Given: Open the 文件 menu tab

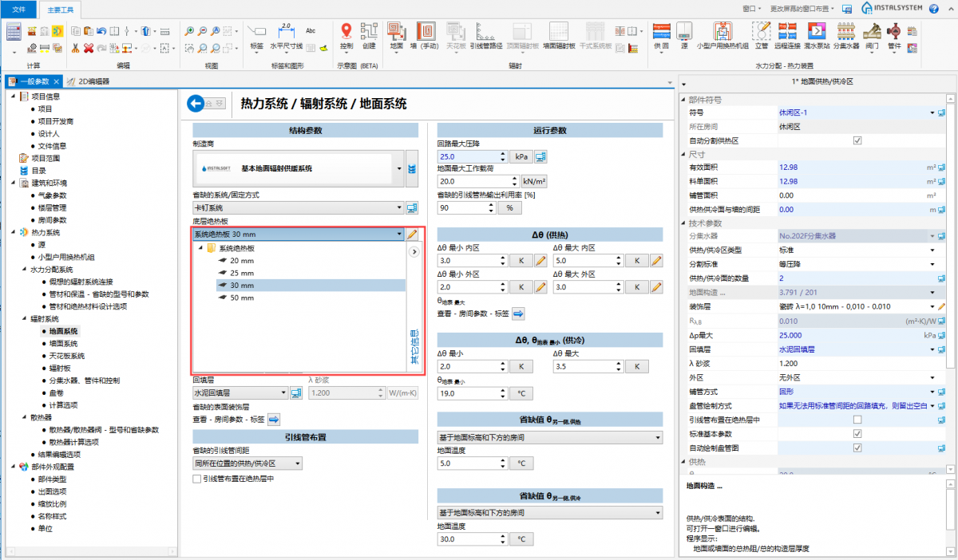Looking at the screenshot, I should click(x=18, y=8).
